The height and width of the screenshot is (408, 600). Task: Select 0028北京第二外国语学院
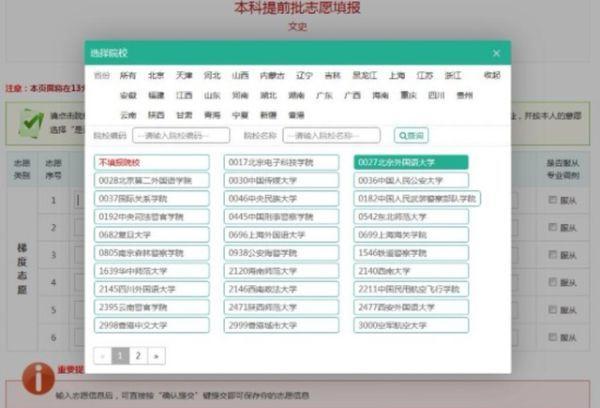152,180
